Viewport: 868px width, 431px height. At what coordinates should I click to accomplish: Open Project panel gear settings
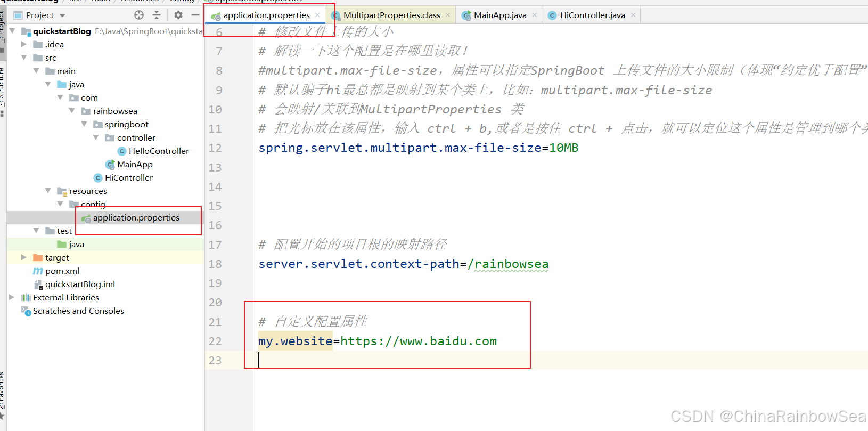pos(178,15)
